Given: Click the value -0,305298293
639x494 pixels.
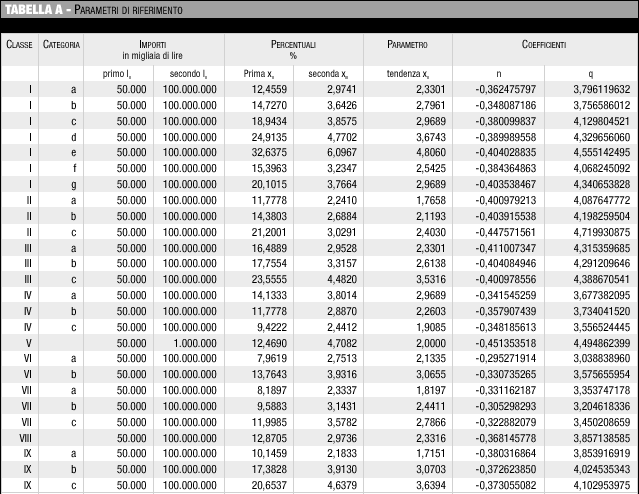Looking at the screenshot, I should [506, 406].
